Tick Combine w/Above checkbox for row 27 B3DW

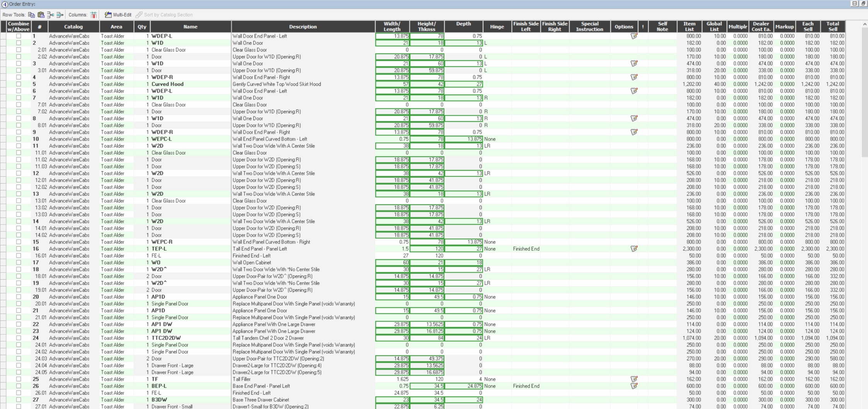click(x=19, y=400)
